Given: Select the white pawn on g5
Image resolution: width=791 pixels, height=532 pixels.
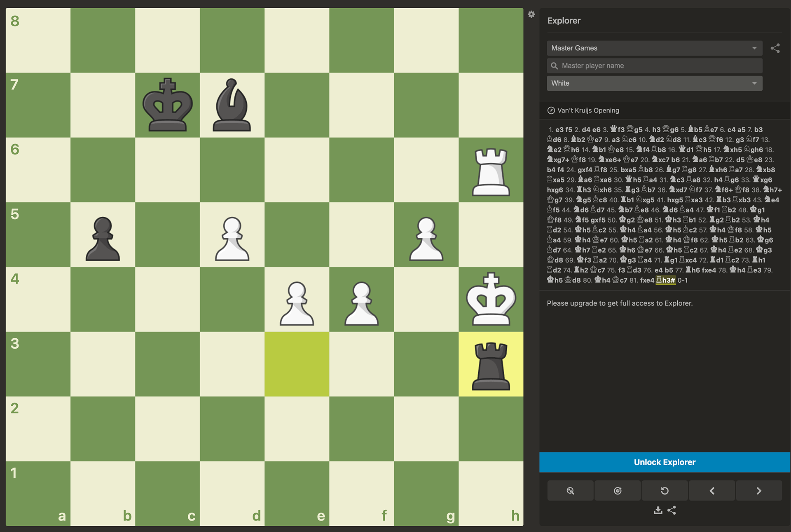Looking at the screenshot, I should click(x=426, y=239).
